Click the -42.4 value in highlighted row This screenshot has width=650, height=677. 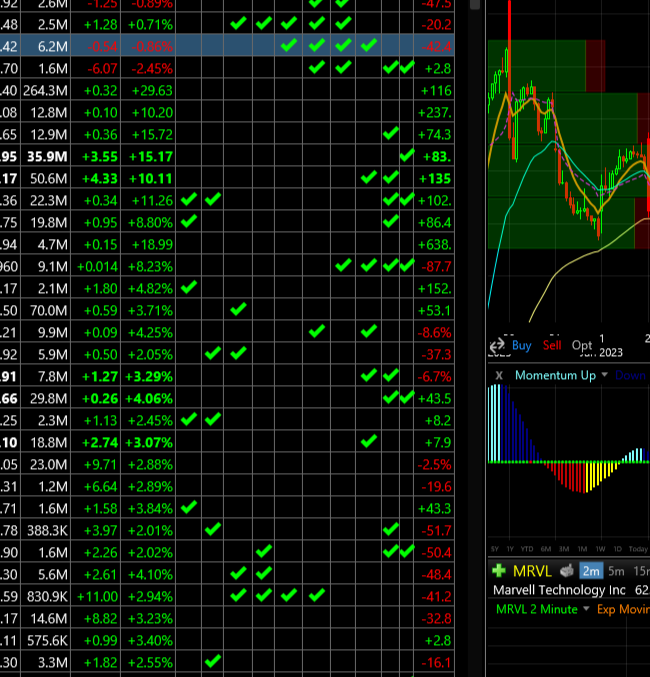436,46
